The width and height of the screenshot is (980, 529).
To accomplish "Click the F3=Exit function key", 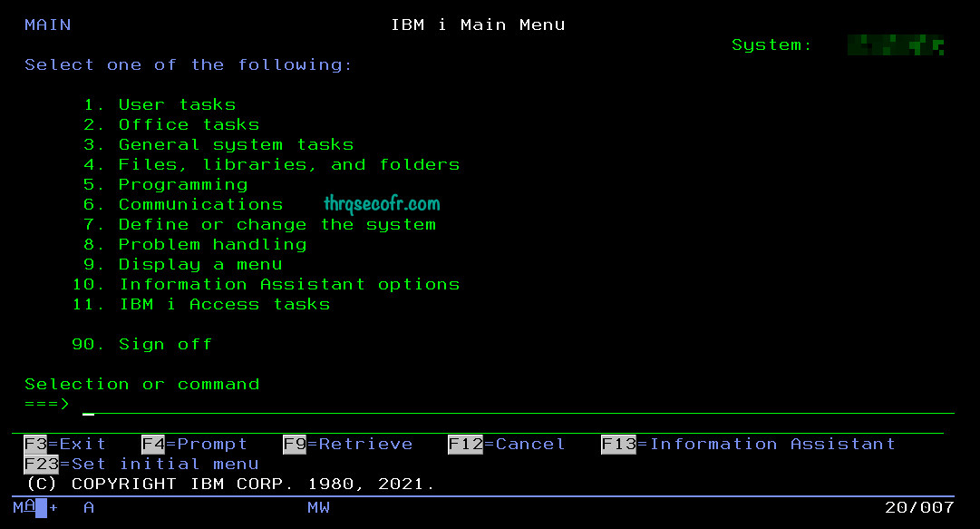I will [65, 444].
